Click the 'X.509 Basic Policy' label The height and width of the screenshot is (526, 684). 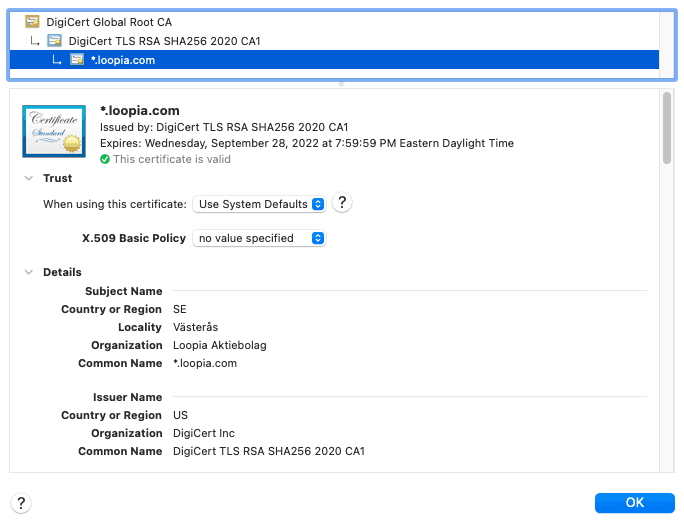134,238
